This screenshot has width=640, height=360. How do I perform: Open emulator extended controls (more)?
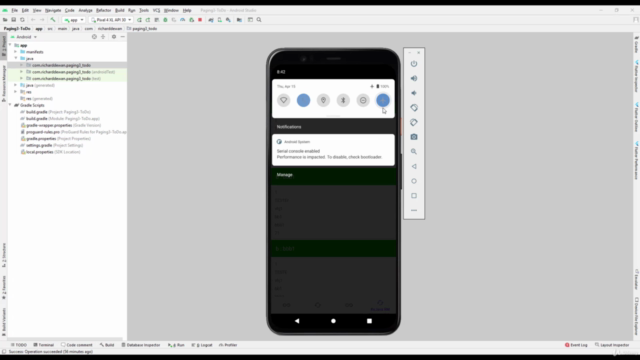(414, 210)
